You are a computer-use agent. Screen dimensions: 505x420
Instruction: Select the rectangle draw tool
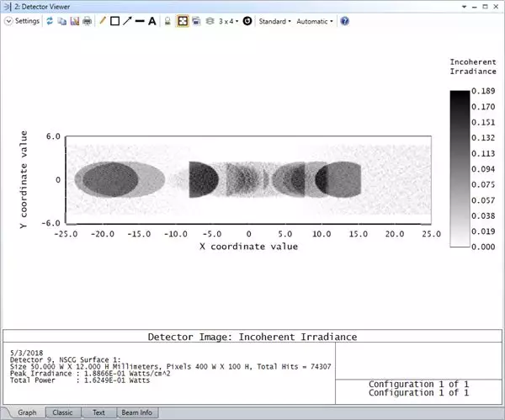pos(114,21)
